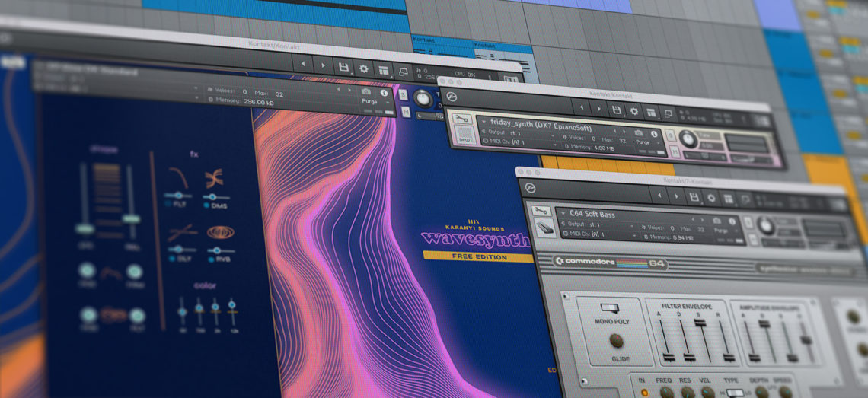Open friday_synth Output st.1 dropdown
This screenshot has height=398, width=868.
(519, 132)
